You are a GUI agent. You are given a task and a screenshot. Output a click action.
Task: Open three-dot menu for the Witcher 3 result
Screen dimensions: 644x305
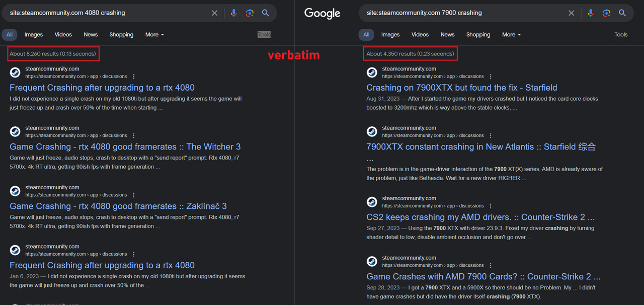click(134, 135)
